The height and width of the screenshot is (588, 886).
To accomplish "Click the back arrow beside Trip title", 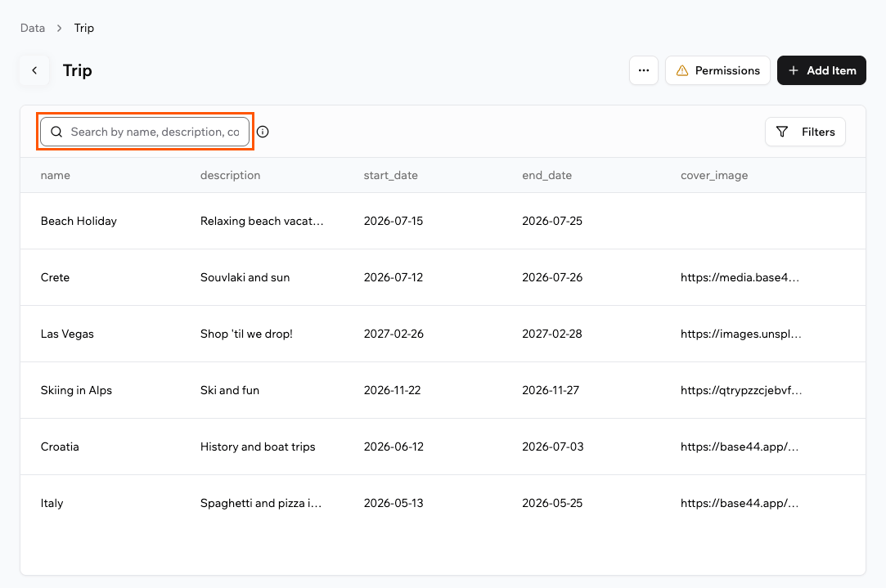I will click(34, 70).
